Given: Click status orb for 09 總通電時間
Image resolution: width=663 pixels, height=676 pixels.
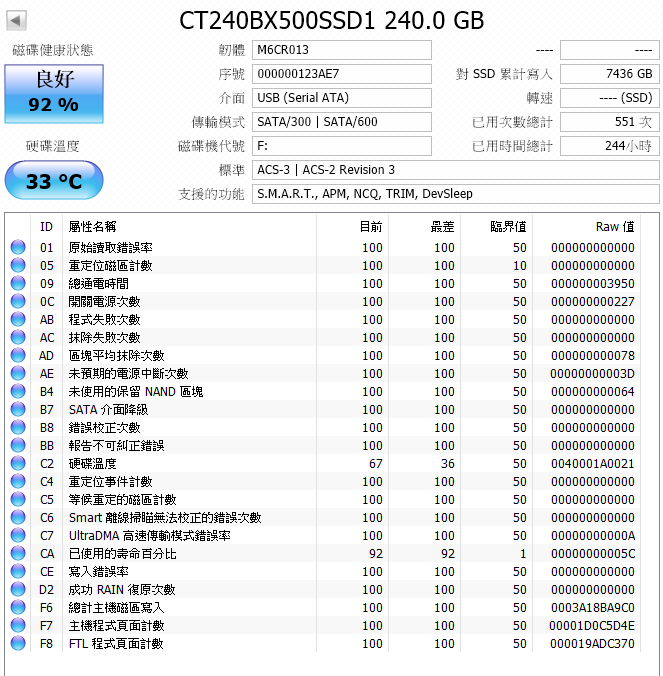Looking at the screenshot, I should tap(18, 283).
